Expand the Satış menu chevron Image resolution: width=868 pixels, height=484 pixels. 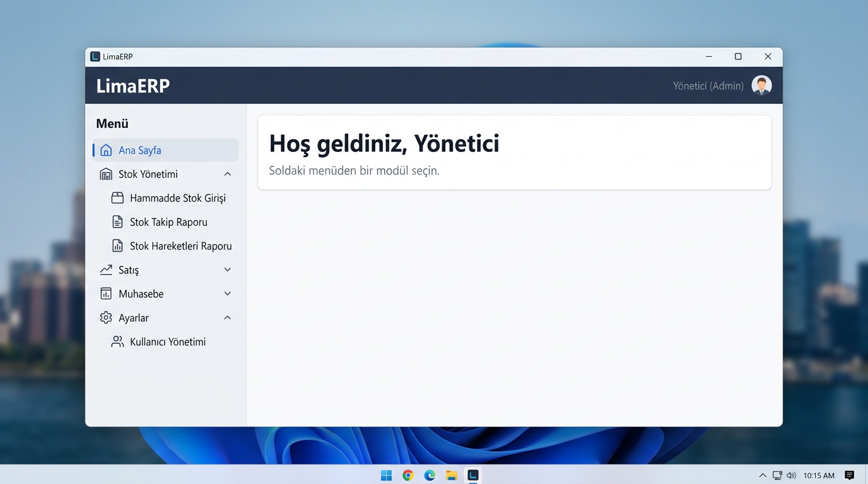(x=228, y=270)
